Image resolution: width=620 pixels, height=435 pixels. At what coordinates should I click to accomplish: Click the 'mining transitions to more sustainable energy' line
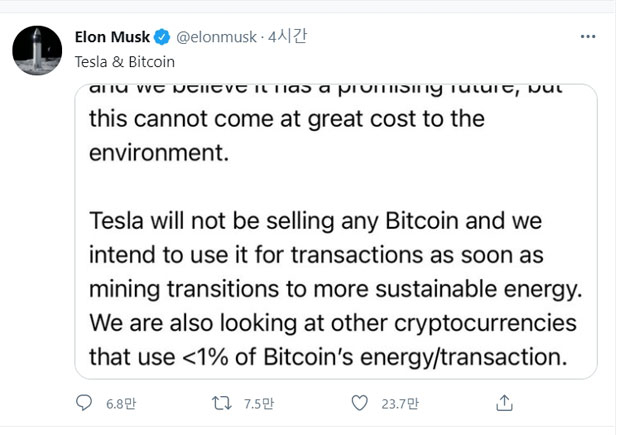336,289
